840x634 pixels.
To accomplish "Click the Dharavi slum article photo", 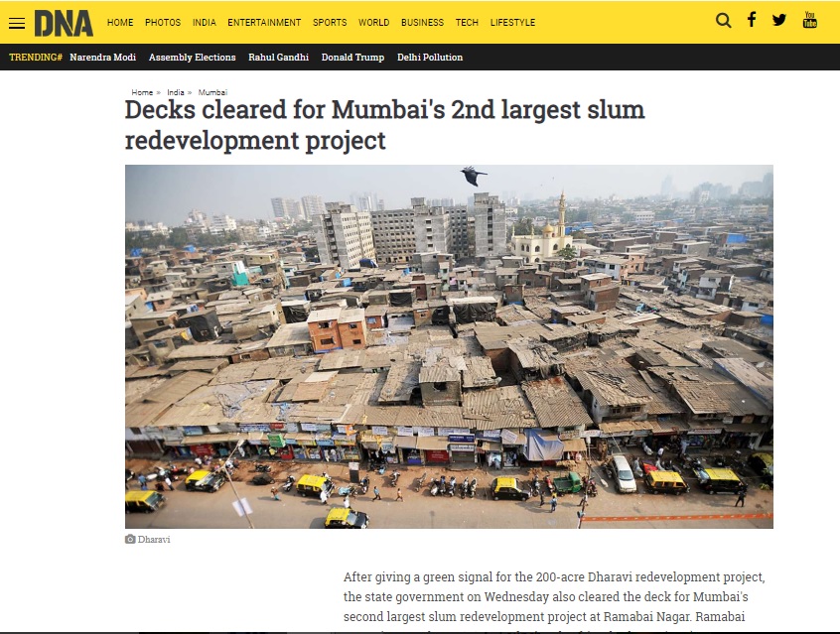I will [449, 346].
